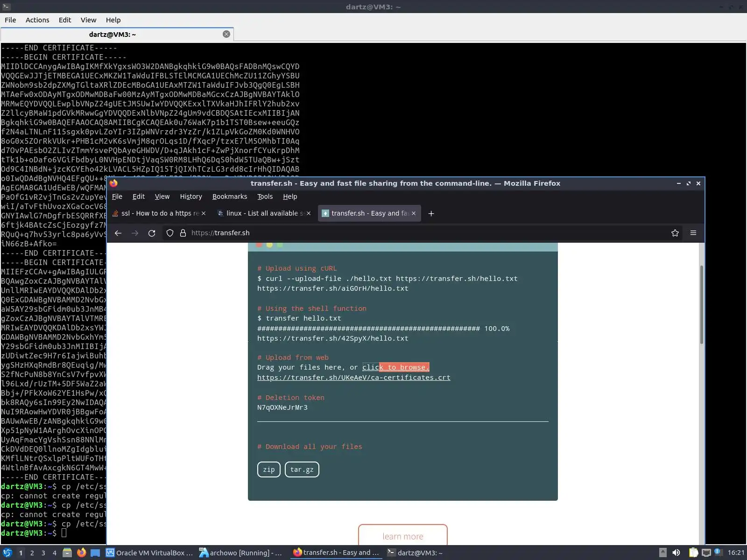Click the Firefox logo in window titlebar
Screen dimensions: 747x560
(113, 183)
